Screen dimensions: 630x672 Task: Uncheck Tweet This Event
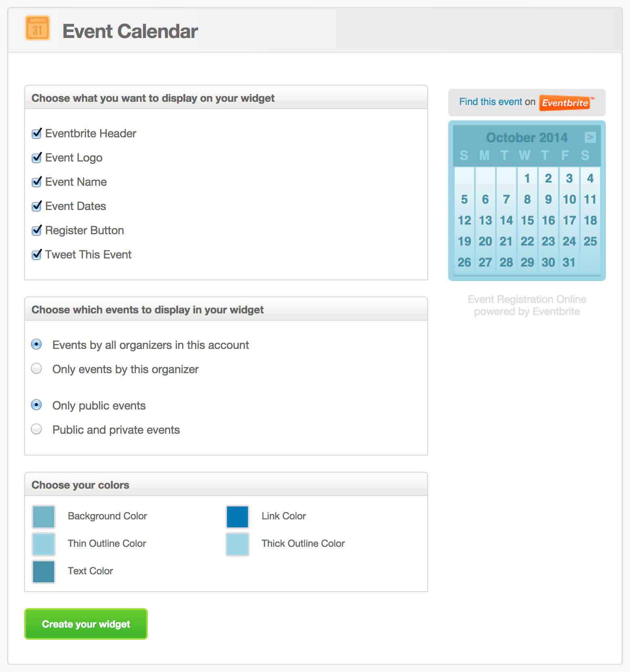(37, 254)
